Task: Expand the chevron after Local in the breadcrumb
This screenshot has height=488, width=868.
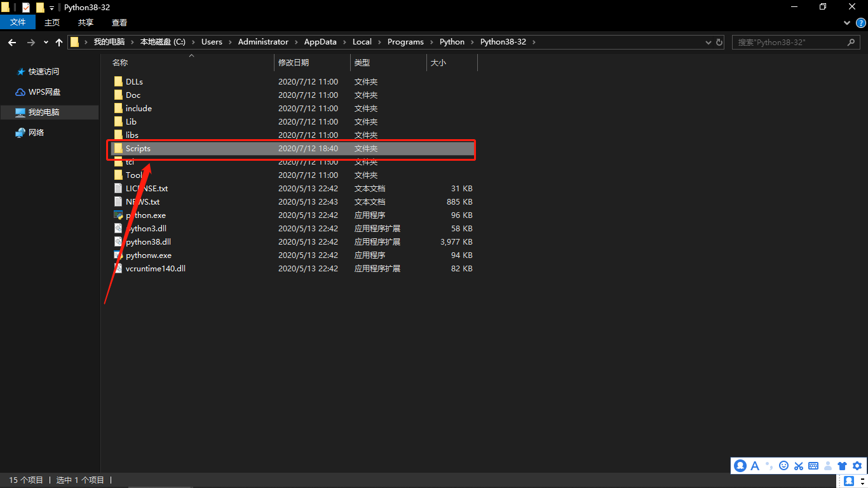Action: tap(379, 42)
